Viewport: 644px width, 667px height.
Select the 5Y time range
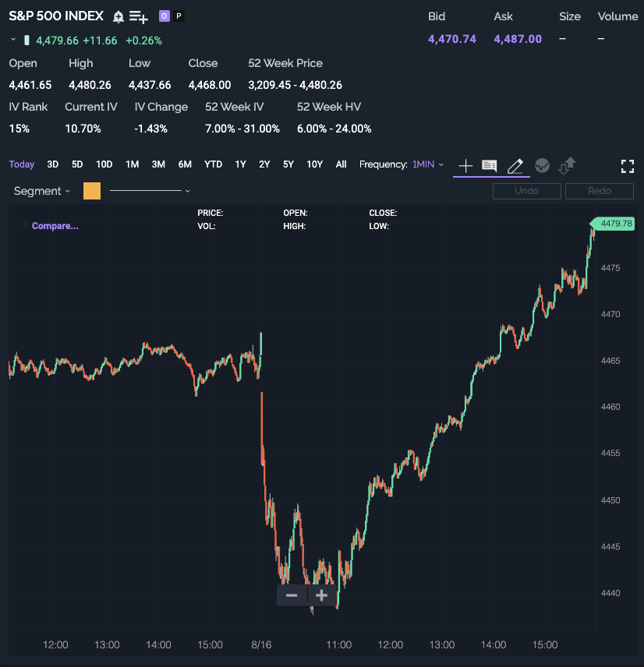pos(288,164)
